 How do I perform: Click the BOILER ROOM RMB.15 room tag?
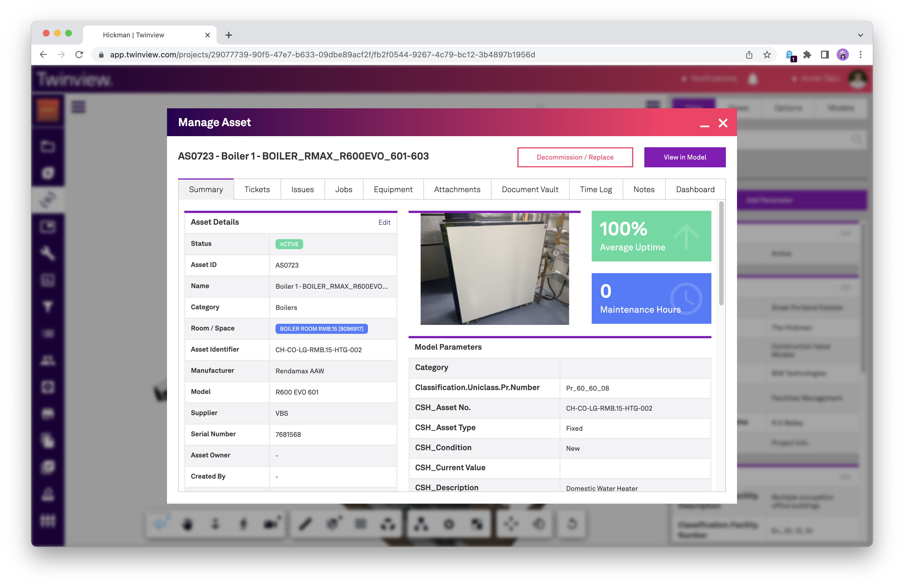[x=321, y=329]
